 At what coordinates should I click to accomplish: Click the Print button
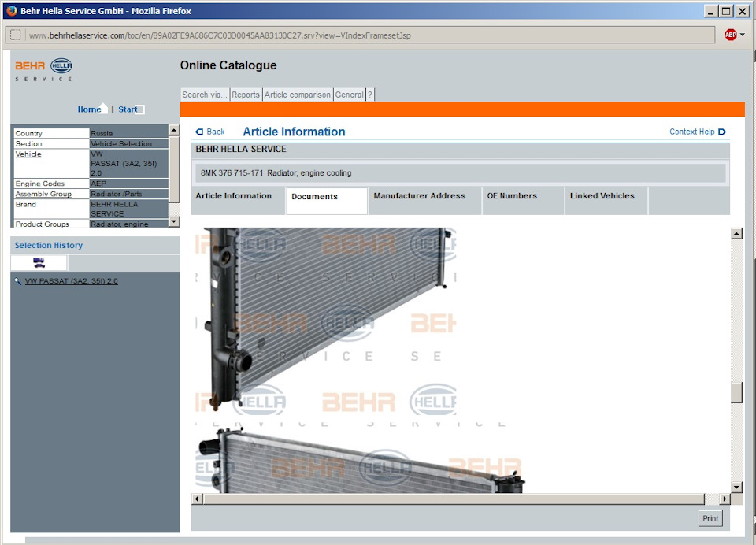click(x=710, y=518)
